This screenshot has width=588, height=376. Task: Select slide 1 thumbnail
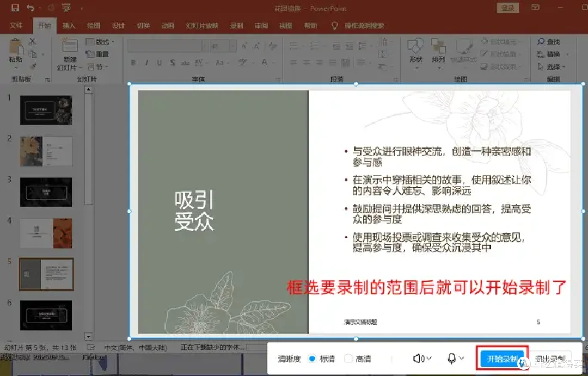pyautogui.click(x=46, y=110)
